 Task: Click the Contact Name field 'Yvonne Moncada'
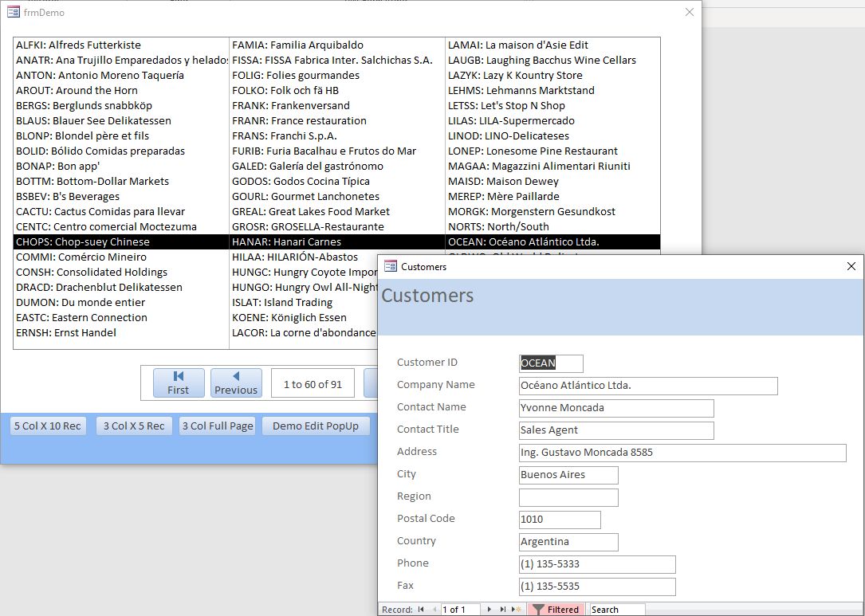point(616,408)
